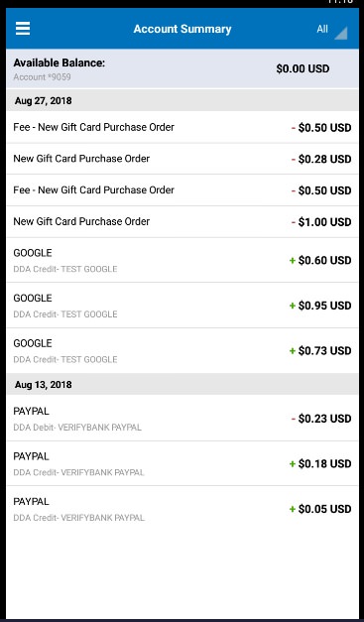364x622 pixels.
Task: Open the PAYPAL credit of $0.18
Action: pos(182,463)
